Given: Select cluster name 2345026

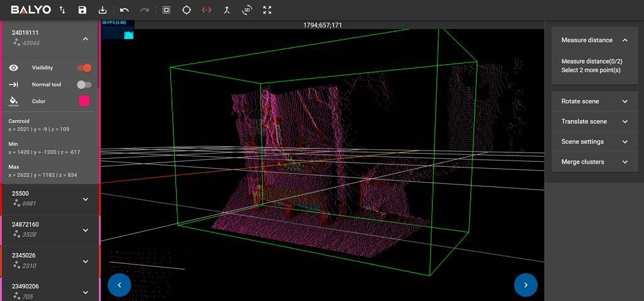Looking at the screenshot, I should (24, 256).
